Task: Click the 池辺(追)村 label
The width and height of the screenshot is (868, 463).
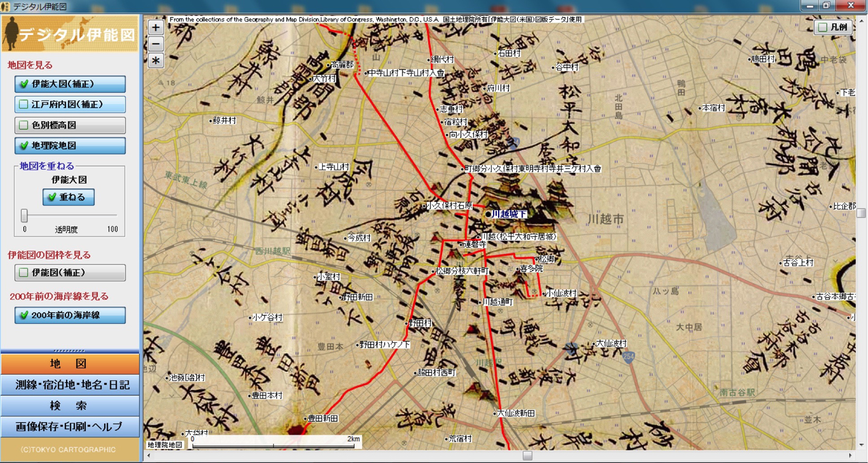Action: coord(187,377)
